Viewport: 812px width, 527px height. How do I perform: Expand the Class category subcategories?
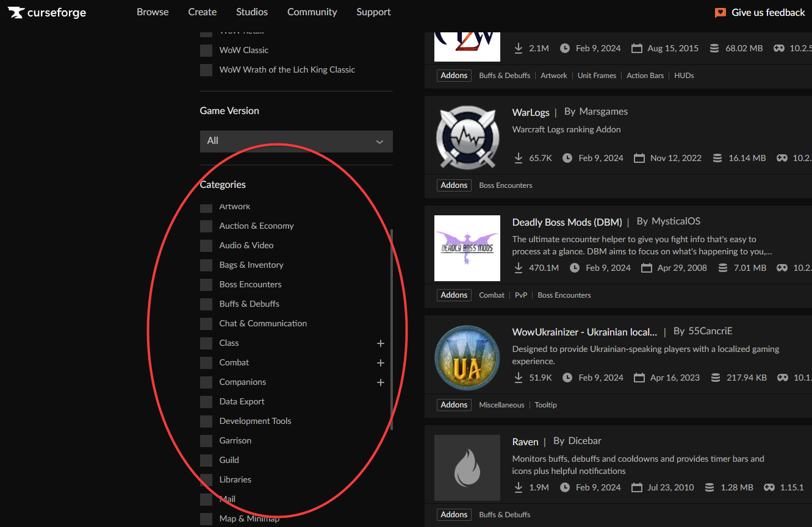click(x=380, y=343)
